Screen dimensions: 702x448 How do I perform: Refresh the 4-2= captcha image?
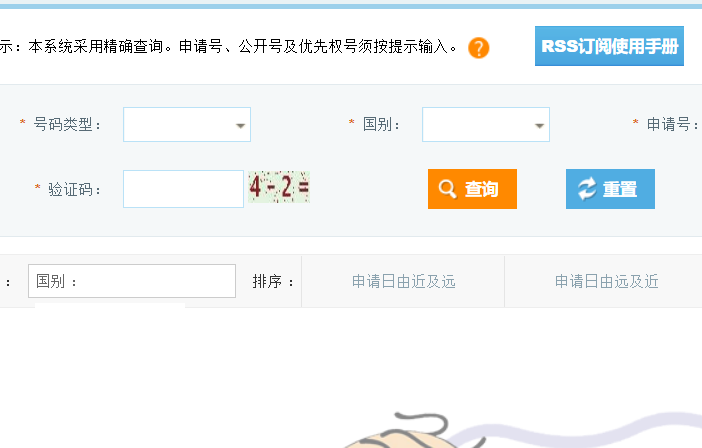tap(279, 187)
